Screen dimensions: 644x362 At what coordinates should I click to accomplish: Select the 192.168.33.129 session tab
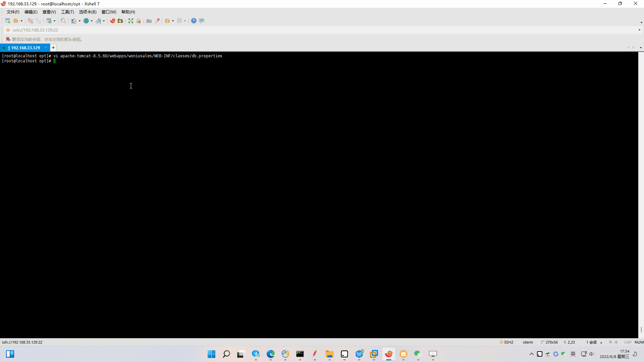pos(24,48)
